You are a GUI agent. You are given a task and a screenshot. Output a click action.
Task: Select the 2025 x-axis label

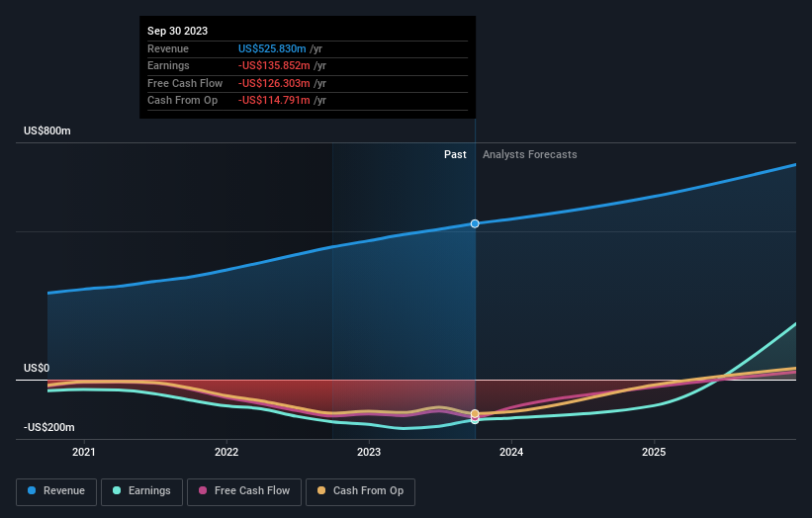(654, 452)
